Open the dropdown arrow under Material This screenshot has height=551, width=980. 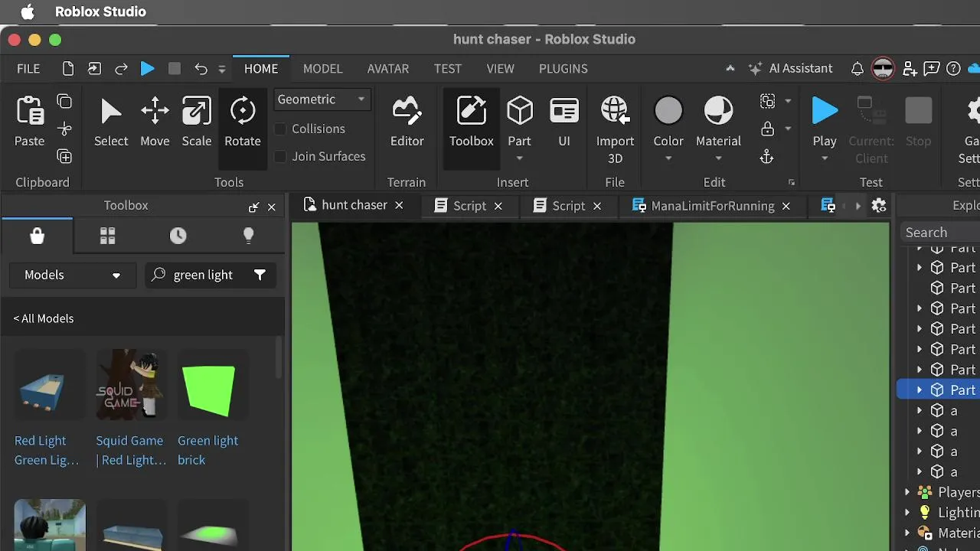tap(718, 158)
